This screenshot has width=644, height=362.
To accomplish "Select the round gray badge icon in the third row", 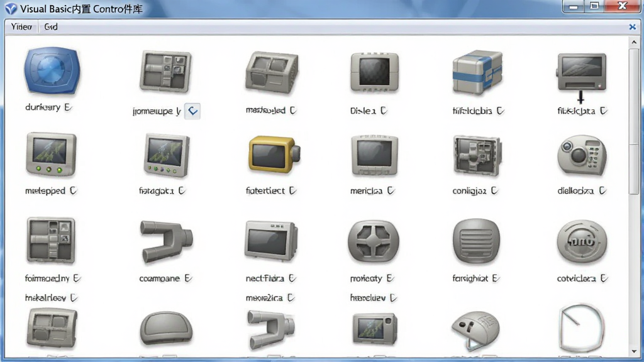I will [582, 241].
